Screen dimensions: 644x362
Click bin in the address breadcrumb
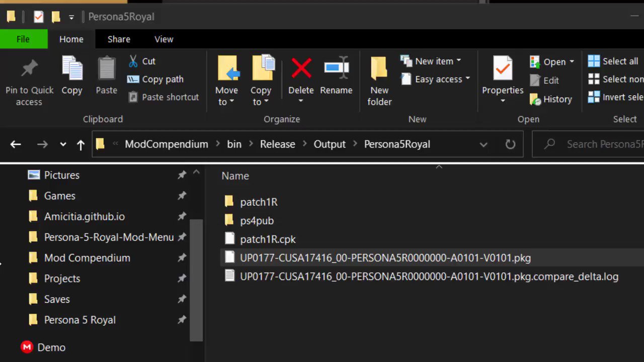coord(234,144)
